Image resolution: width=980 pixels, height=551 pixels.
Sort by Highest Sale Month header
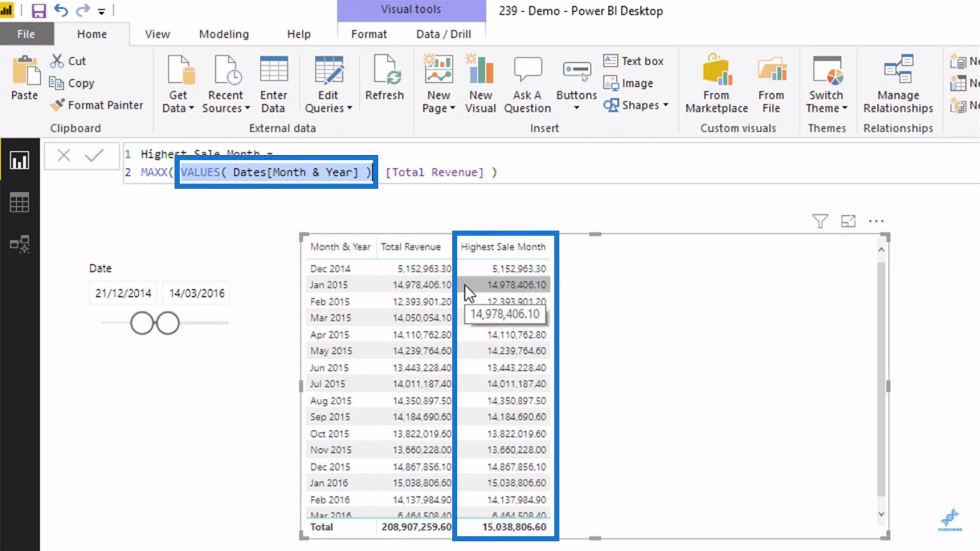tap(503, 247)
